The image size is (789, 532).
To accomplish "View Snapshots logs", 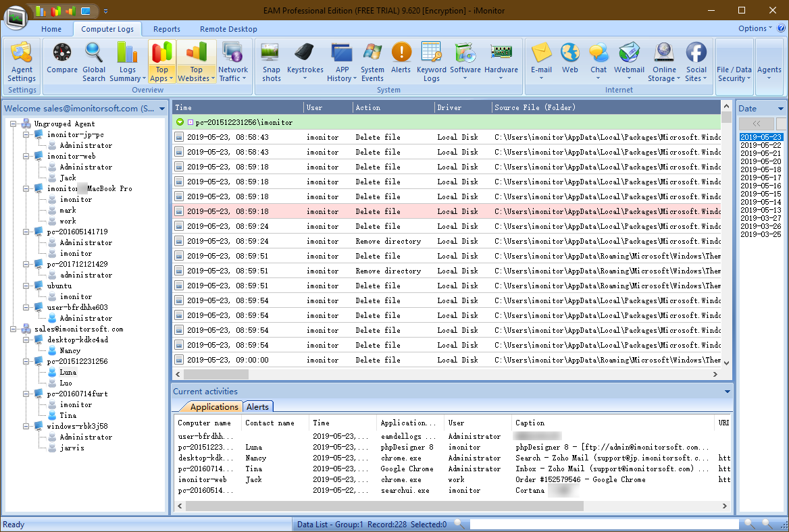I will [272, 62].
